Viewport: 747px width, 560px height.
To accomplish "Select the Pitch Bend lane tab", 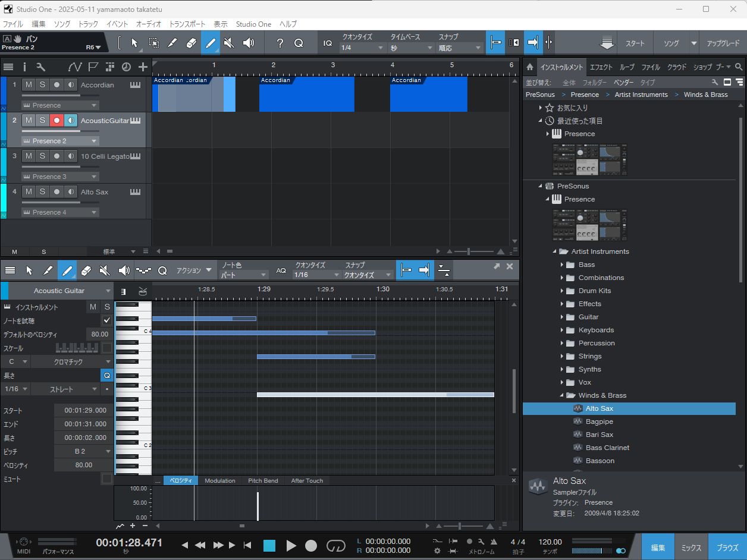I will pyautogui.click(x=263, y=480).
